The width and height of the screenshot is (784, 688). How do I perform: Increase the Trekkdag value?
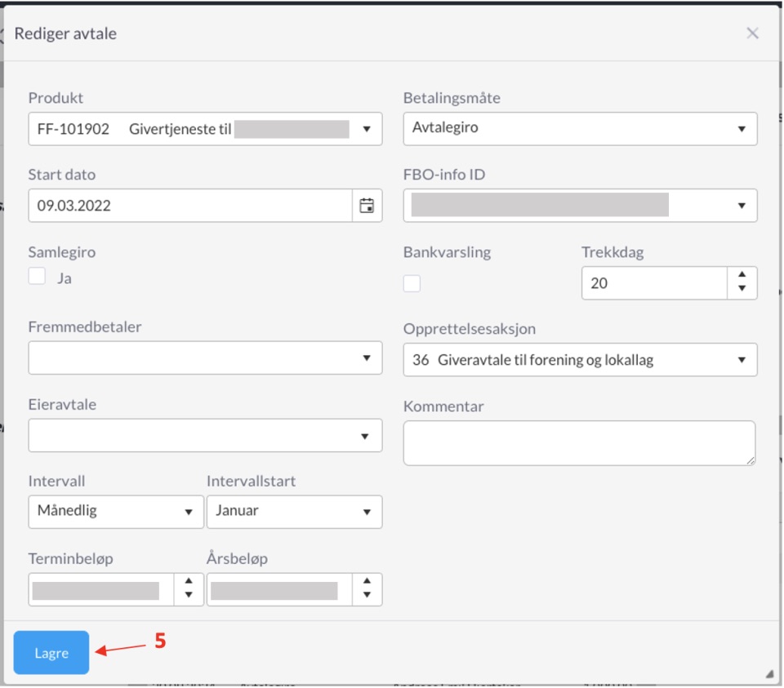pos(742,276)
